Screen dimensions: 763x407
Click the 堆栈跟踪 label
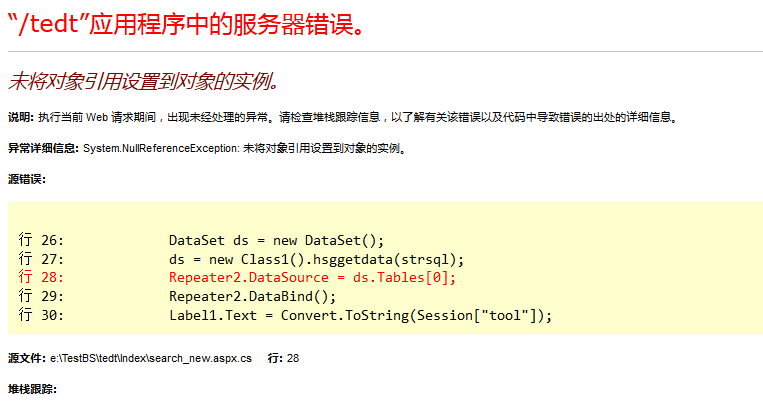point(32,389)
